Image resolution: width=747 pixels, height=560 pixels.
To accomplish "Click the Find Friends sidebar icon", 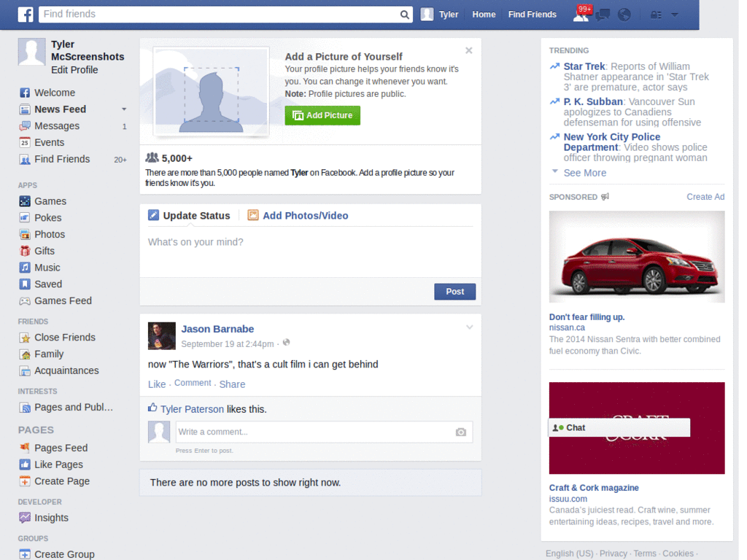I will click(x=25, y=159).
